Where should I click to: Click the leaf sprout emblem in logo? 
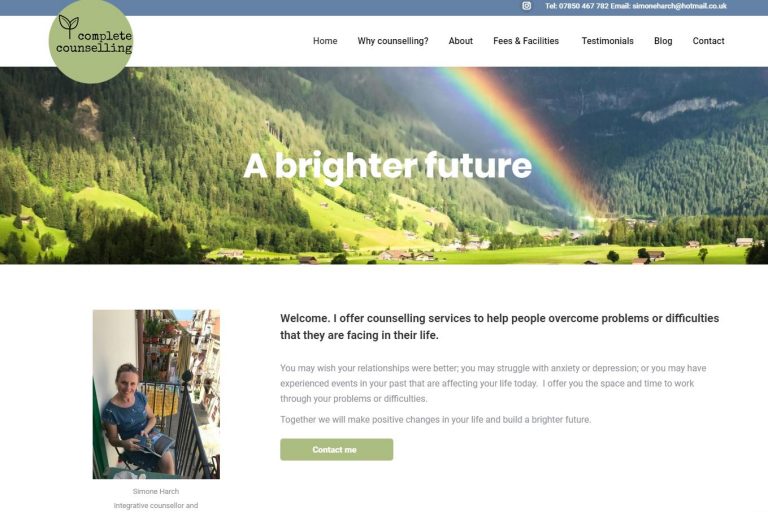(69, 25)
